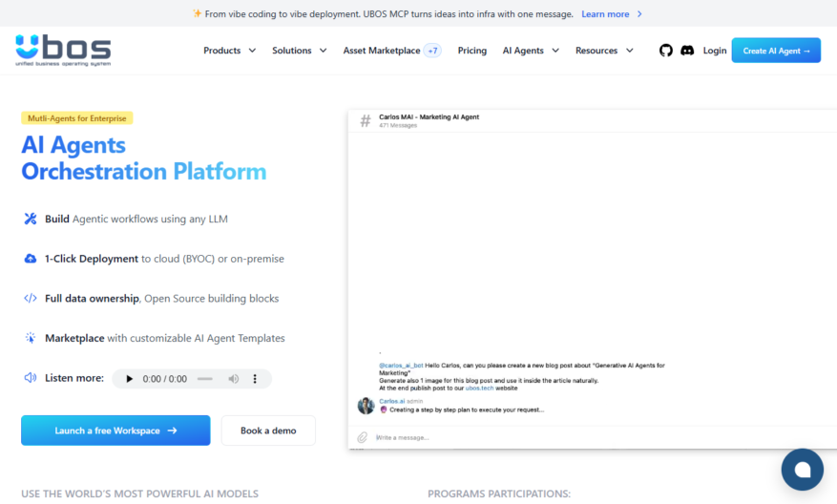Image resolution: width=837 pixels, height=504 pixels.
Task: Expand the Solutions menu
Action: point(299,51)
